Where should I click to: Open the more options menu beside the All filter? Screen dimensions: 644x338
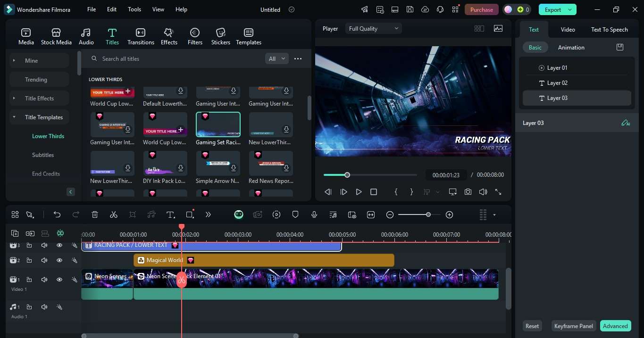point(298,58)
